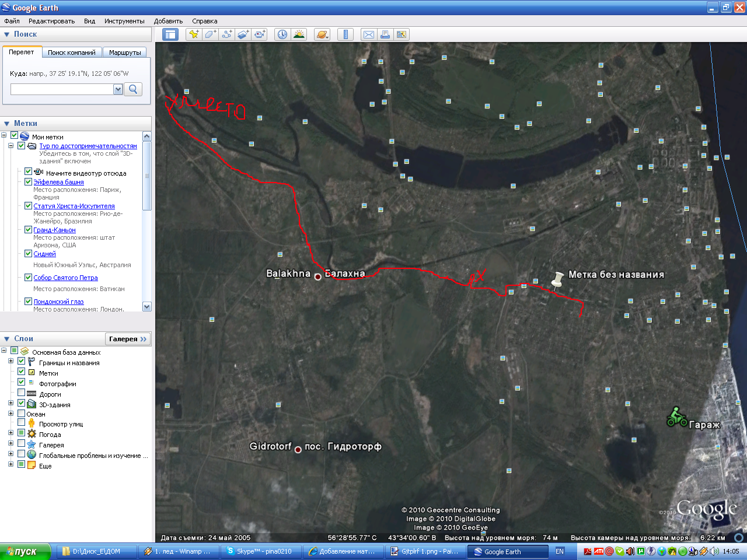Collapse the Метки panel triangle
This screenshot has height=560, width=747.
tap(7, 124)
